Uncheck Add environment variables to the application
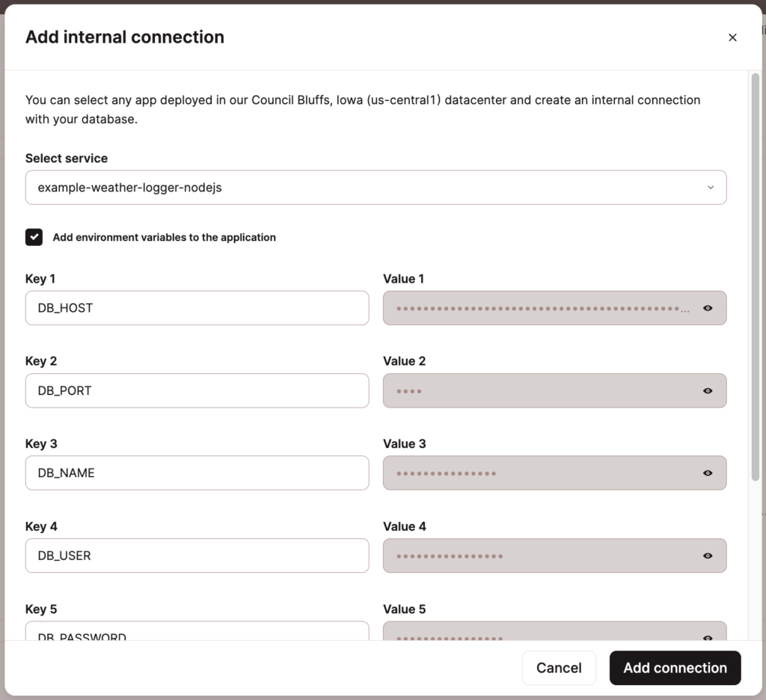This screenshot has width=766, height=700. (x=34, y=237)
